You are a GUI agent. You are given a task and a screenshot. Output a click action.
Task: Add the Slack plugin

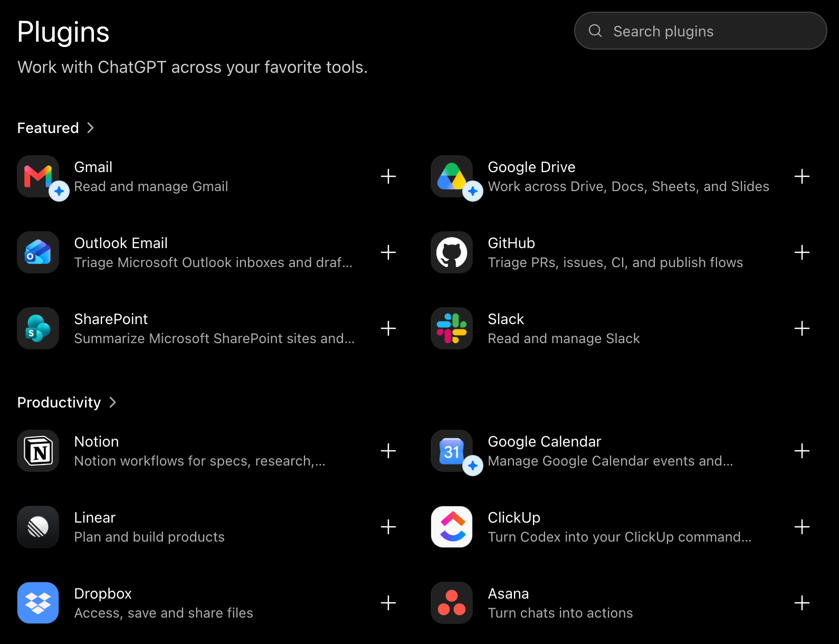pos(802,328)
